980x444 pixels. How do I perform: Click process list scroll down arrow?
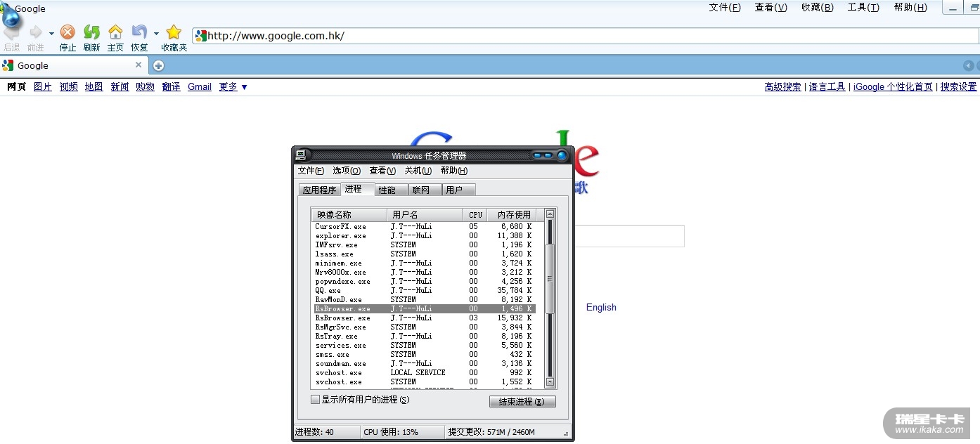point(550,382)
